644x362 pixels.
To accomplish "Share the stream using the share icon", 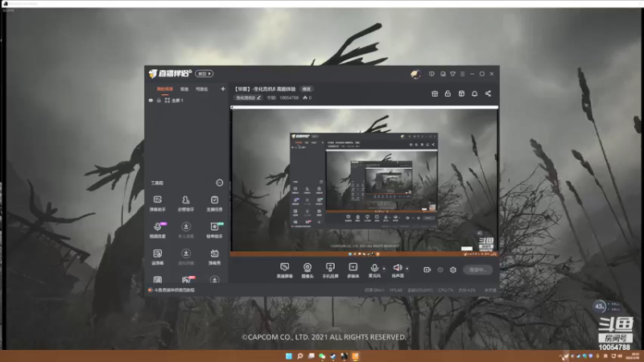I will pos(488,93).
